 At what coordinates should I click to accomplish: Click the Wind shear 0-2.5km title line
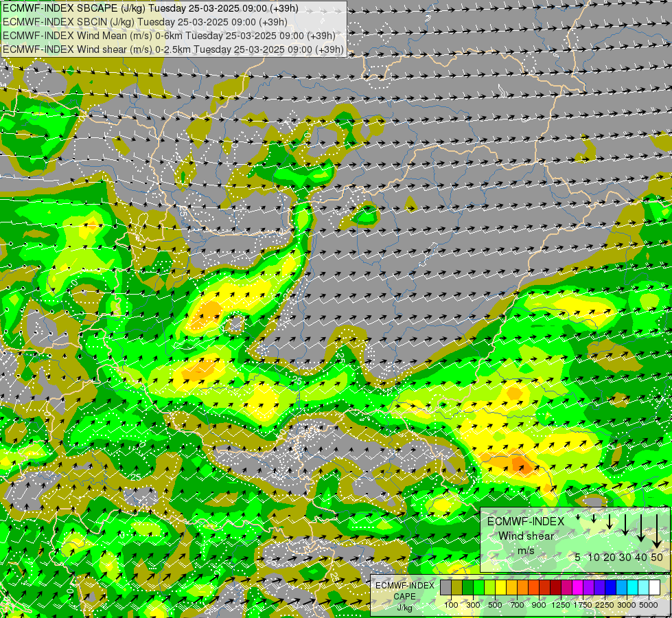(173, 49)
